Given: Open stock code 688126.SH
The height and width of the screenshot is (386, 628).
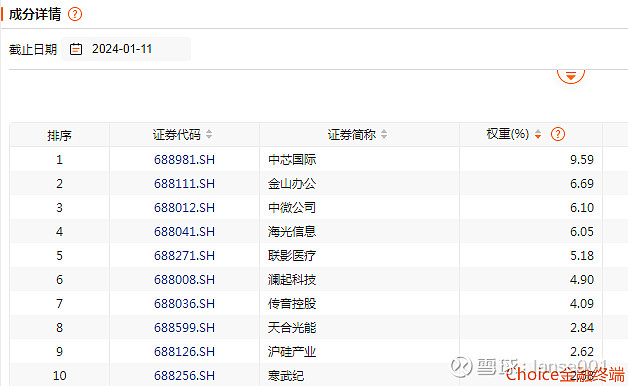Looking at the screenshot, I should (184, 352).
